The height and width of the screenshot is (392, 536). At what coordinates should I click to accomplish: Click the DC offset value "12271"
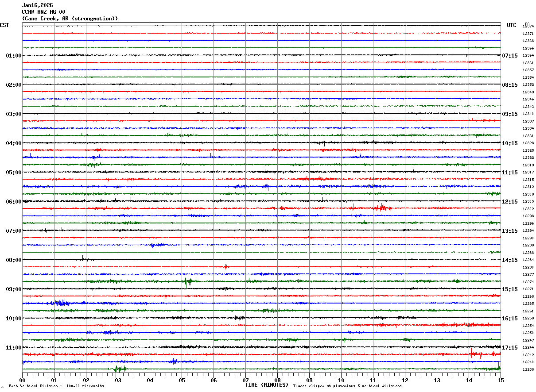click(528, 289)
